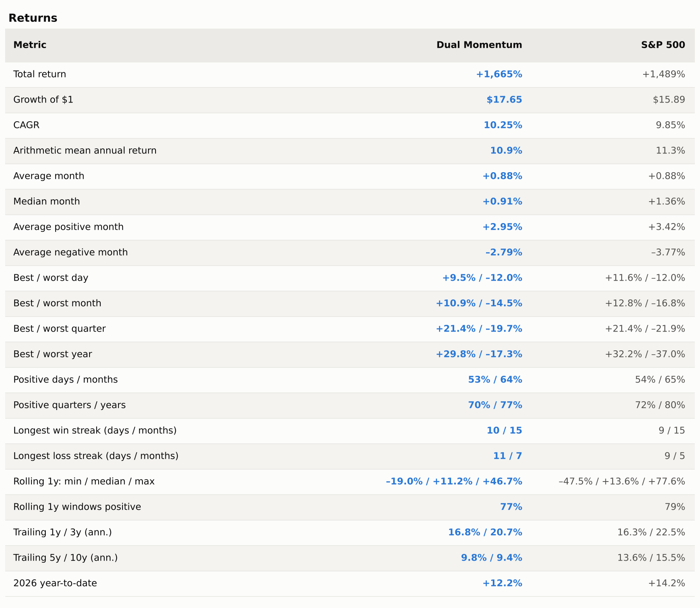Select Dual Momentum total return +1,665%

(x=499, y=74)
